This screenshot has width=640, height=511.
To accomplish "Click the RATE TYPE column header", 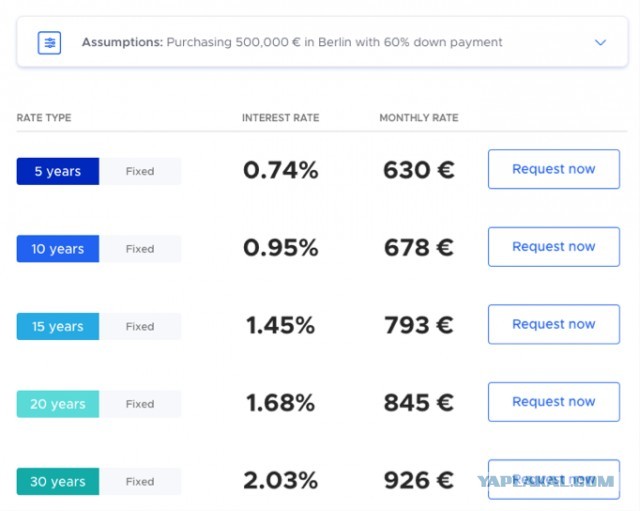I will (44, 118).
